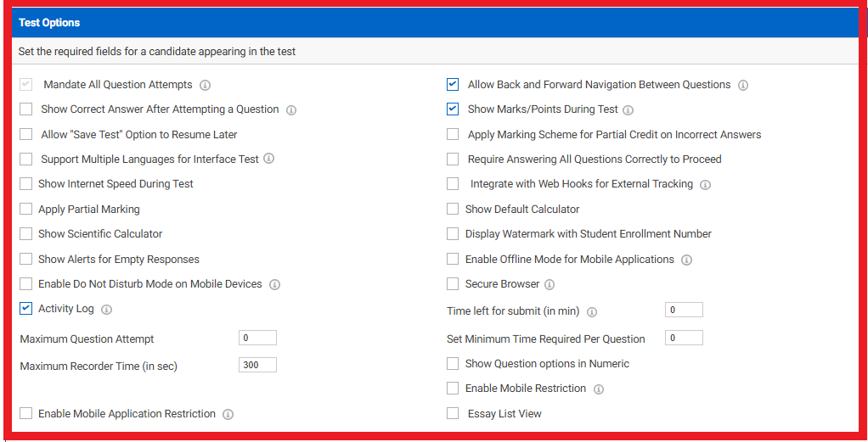
Task: Uncheck Allow Back and Forward Navigation checkbox
Action: [x=453, y=85]
